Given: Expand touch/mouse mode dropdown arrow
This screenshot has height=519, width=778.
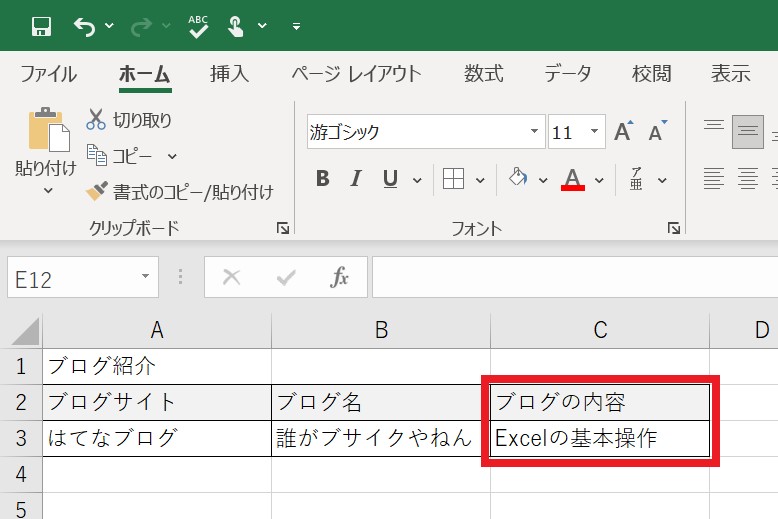Looking at the screenshot, I should pyautogui.click(x=262, y=25).
